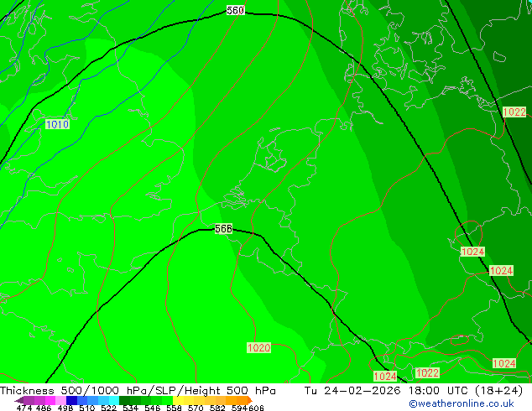Open the weatheronline.co.uk copyright link
Image resolution: width=532 pixels, height=411 pixels.
point(462,403)
